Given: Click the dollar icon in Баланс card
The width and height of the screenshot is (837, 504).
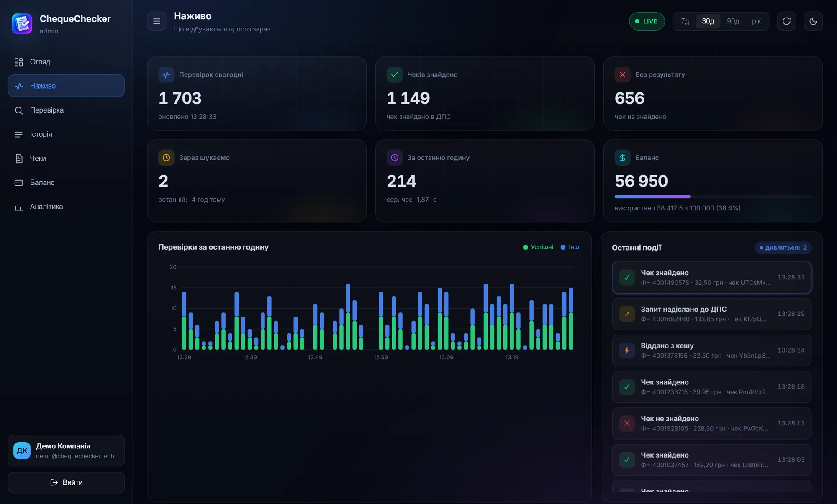Looking at the screenshot, I should tap(622, 158).
